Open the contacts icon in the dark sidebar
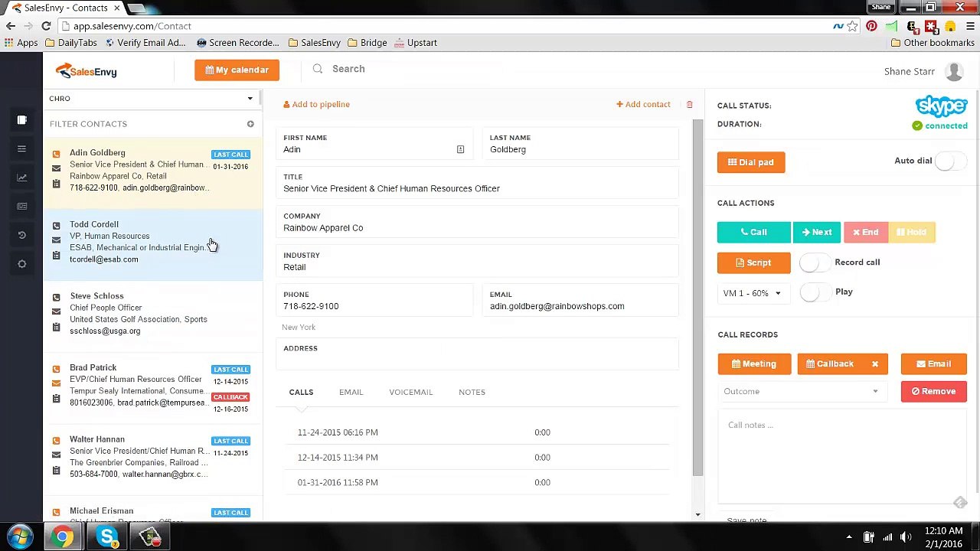This screenshot has width=980, height=551. pos(21,120)
